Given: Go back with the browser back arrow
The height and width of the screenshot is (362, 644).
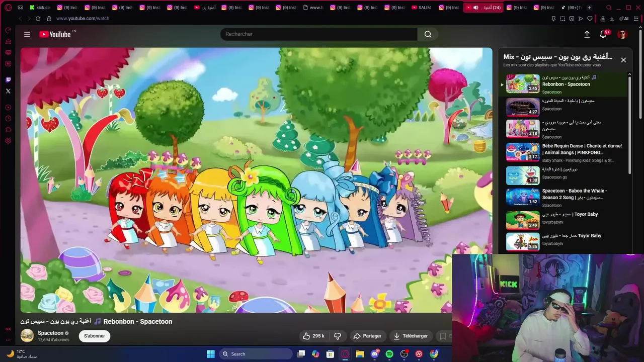Looking at the screenshot, I should 20,19.
